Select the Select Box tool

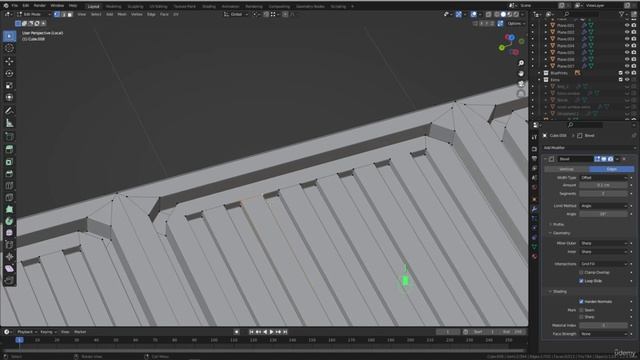9,36
